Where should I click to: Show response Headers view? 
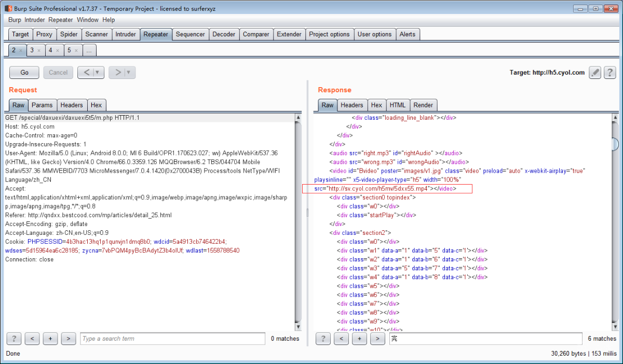(352, 105)
